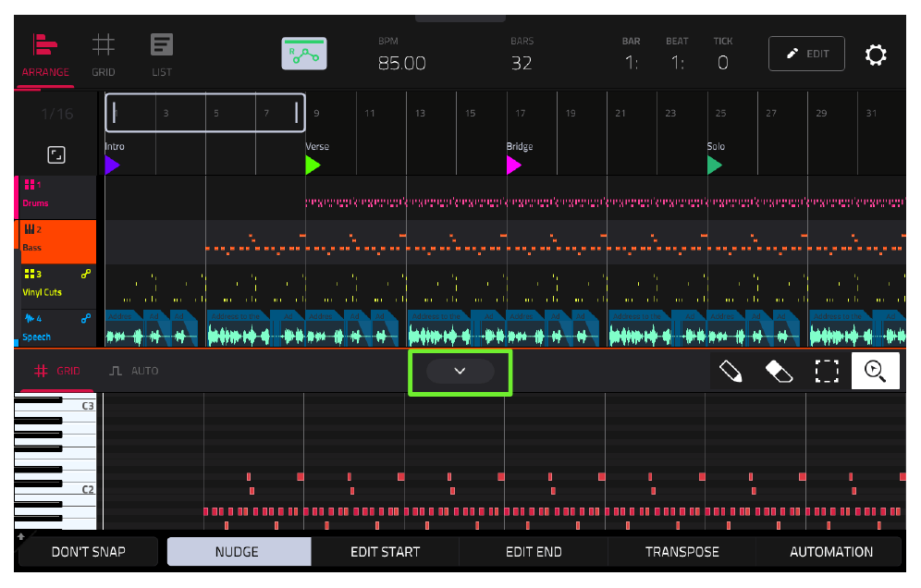Jump to the Bridge arrangement marker

(x=514, y=165)
